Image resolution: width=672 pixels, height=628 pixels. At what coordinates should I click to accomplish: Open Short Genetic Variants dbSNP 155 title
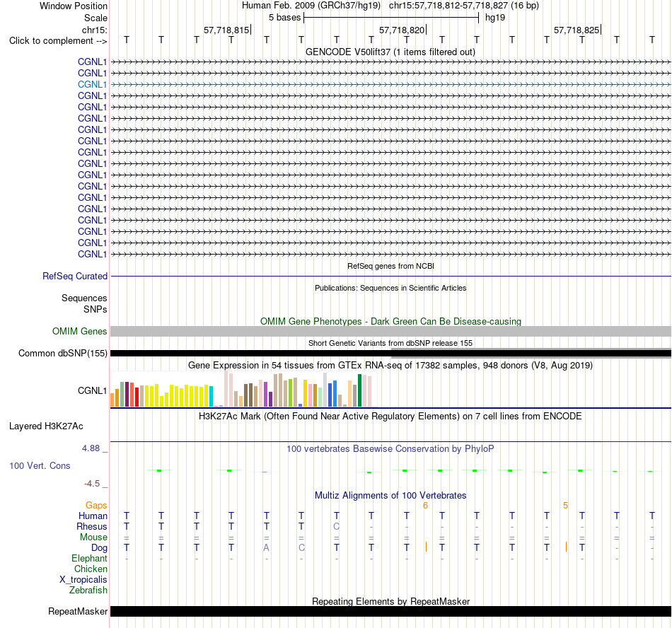pos(390,343)
